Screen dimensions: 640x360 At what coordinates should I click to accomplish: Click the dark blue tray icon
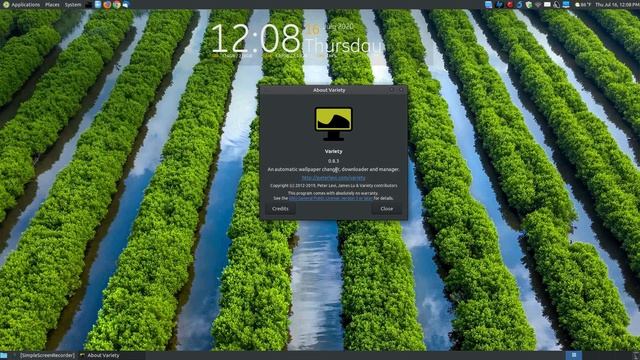pos(499,4)
